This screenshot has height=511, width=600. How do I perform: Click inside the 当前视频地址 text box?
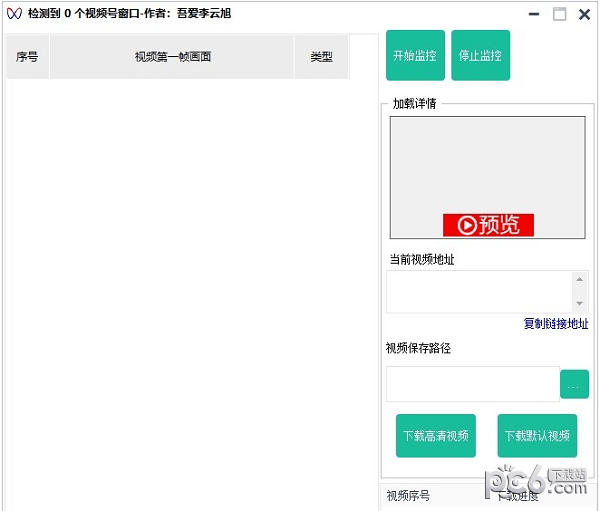[x=479, y=291]
